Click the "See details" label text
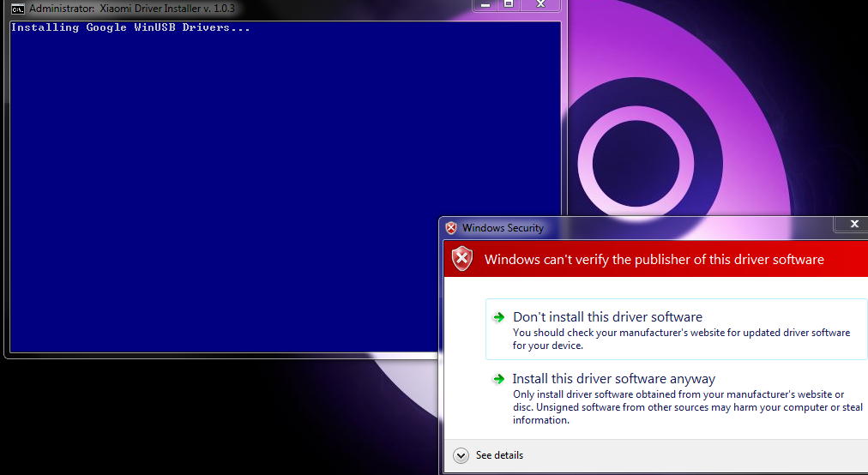The height and width of the screenshot is (475, 868). [x=499, y=455]
